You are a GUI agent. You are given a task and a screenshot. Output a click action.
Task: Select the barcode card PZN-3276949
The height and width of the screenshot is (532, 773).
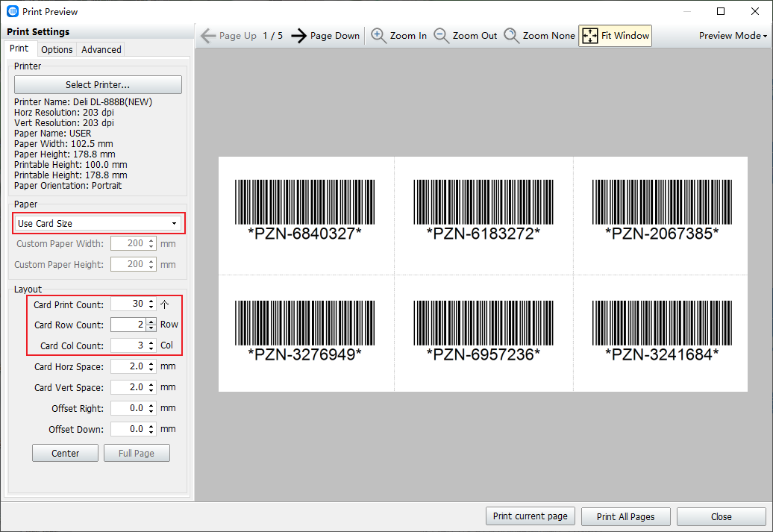304,331
